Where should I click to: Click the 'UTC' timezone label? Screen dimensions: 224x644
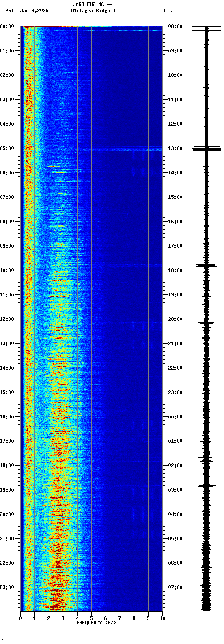[168, 11]
